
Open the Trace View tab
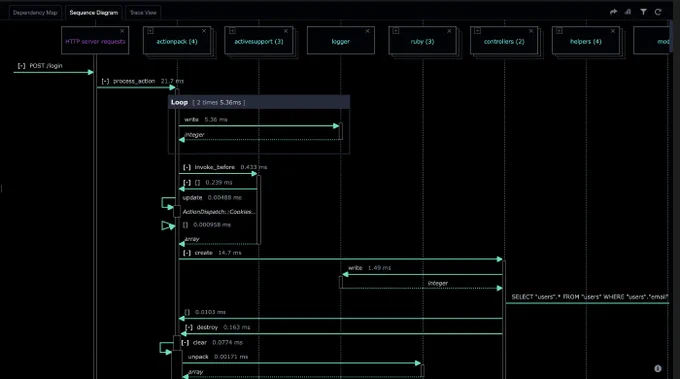pos(143,13)
